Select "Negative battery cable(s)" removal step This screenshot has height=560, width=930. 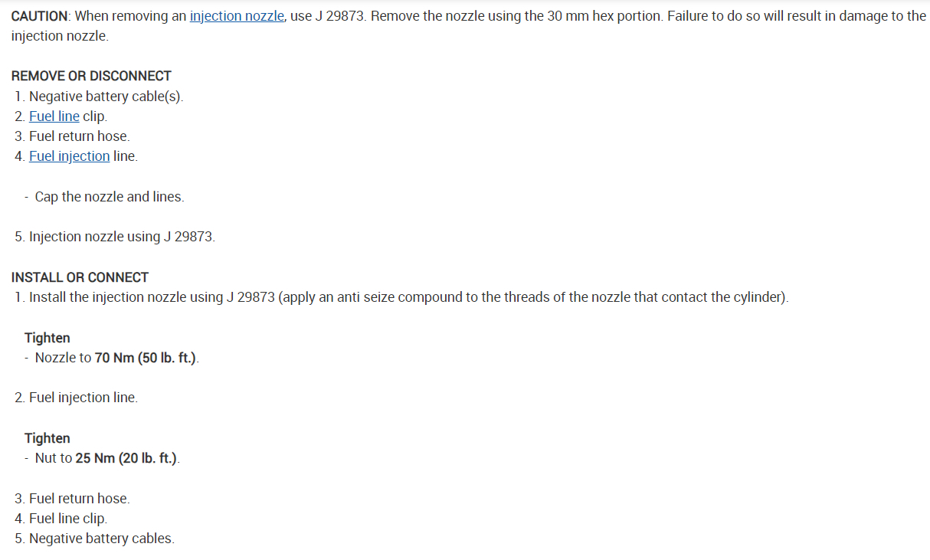click(106, 97)
